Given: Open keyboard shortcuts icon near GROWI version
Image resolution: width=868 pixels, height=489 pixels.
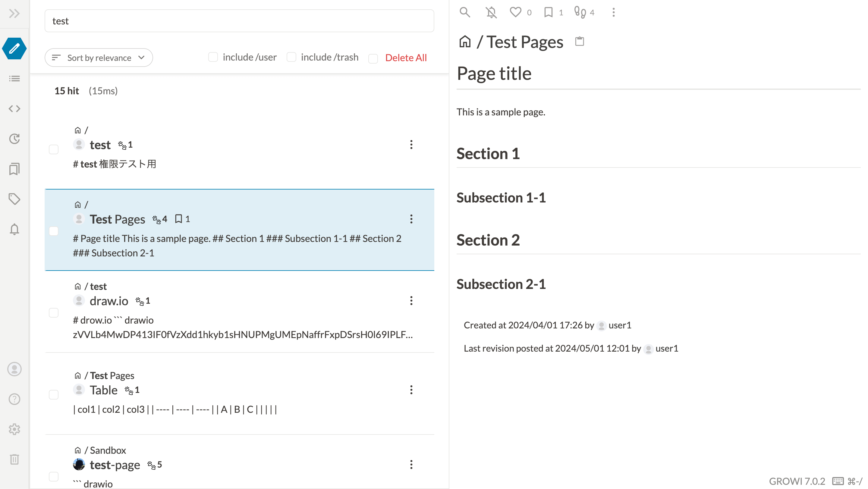Looking at the screenshot, I should pyautogui.click(x=838, y=481).
